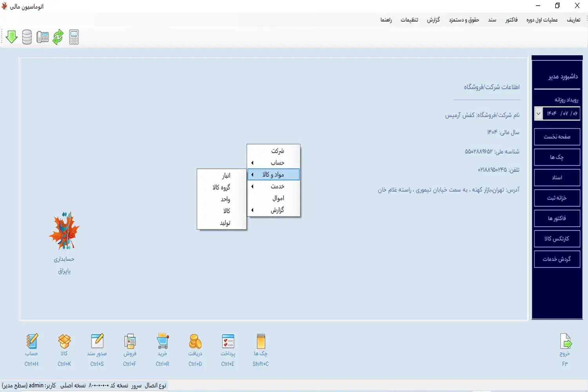Click the نسخه اصلی status bar entry
The image size is (588, 392).
73,385
